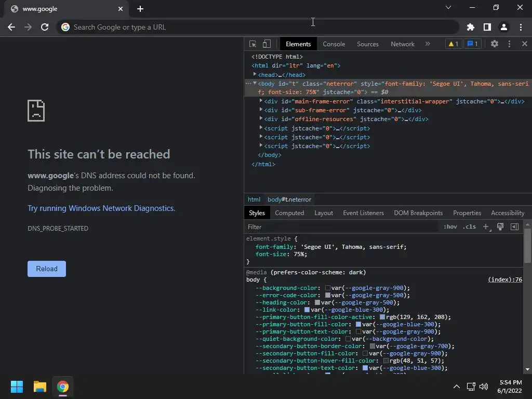Click the Styles Filter input

341,227
